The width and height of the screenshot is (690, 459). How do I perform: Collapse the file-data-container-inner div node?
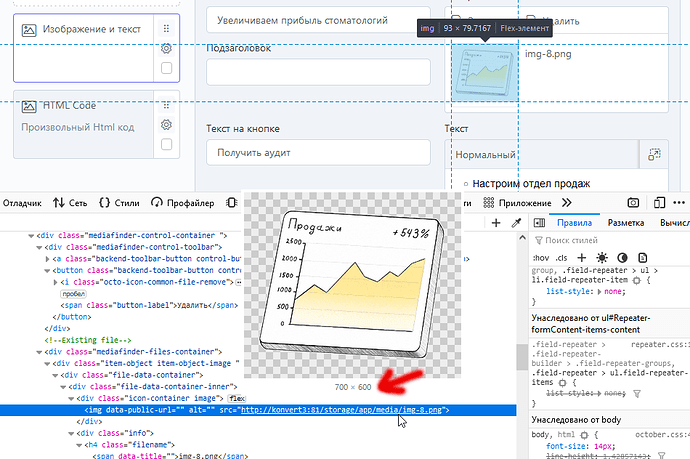63,387
